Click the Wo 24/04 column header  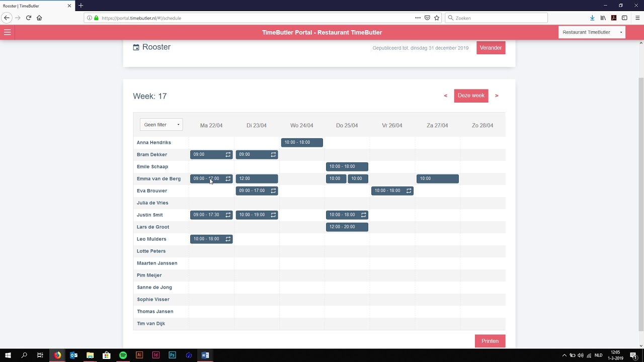(302, 125)
